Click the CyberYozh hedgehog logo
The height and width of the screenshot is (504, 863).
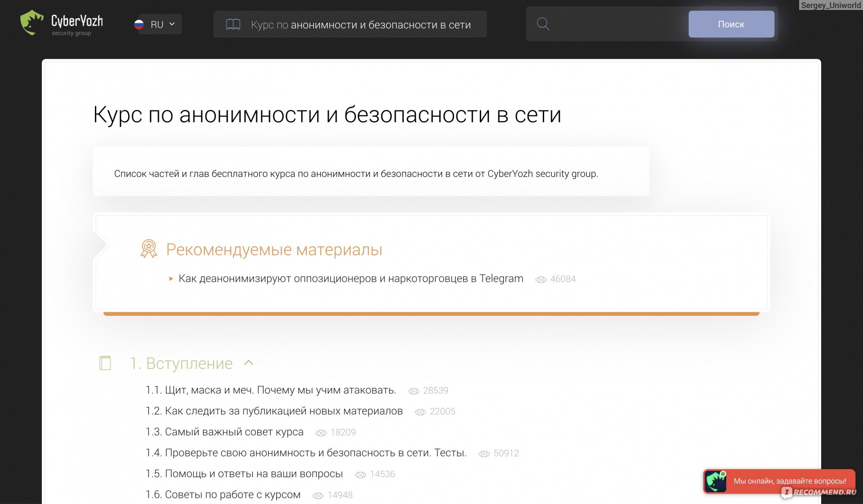[31, 23]
